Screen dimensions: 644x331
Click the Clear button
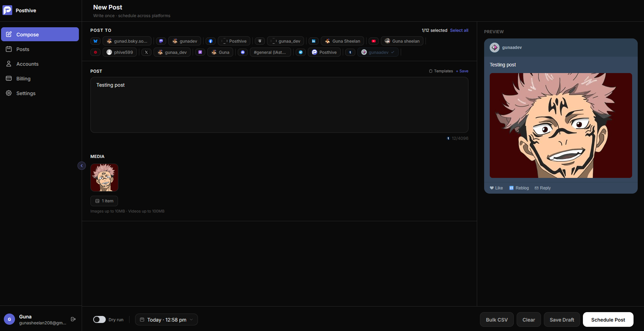[x=529, y=319]
